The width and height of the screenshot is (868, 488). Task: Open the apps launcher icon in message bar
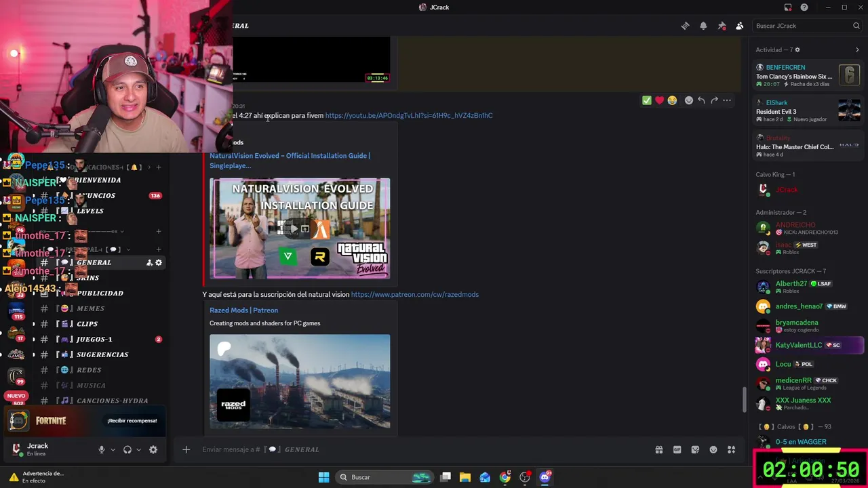point(732,449)
